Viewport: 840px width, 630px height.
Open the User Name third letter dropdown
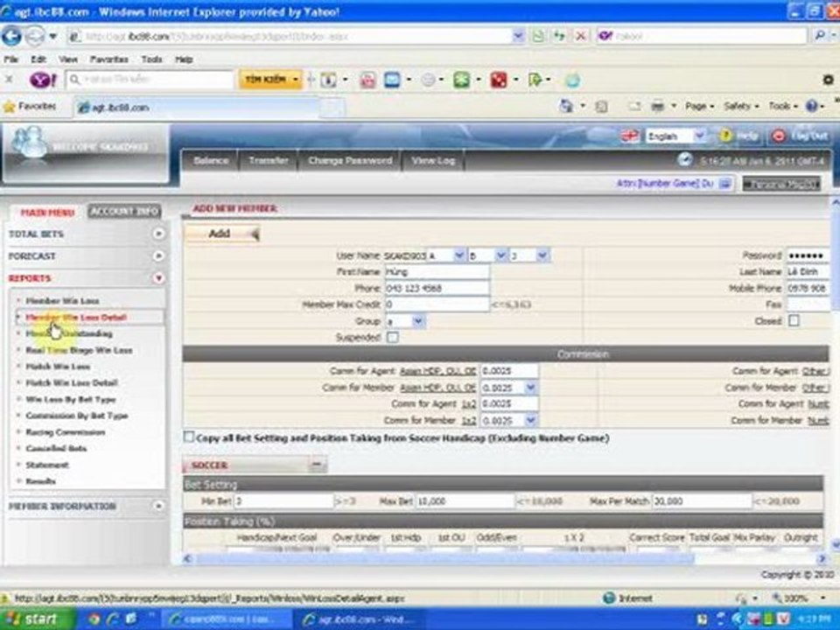pyautogui.click(x=542, y=255)
